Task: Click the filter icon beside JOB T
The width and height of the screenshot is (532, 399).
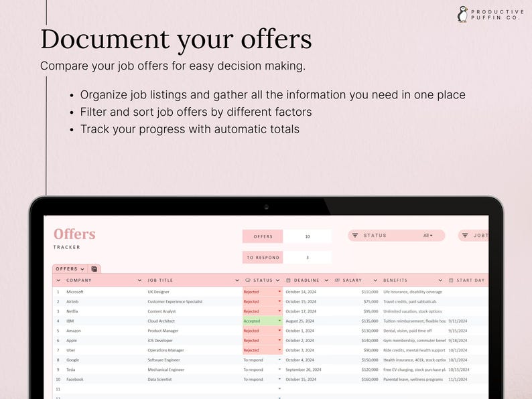Action: click(x=465, y=235)
